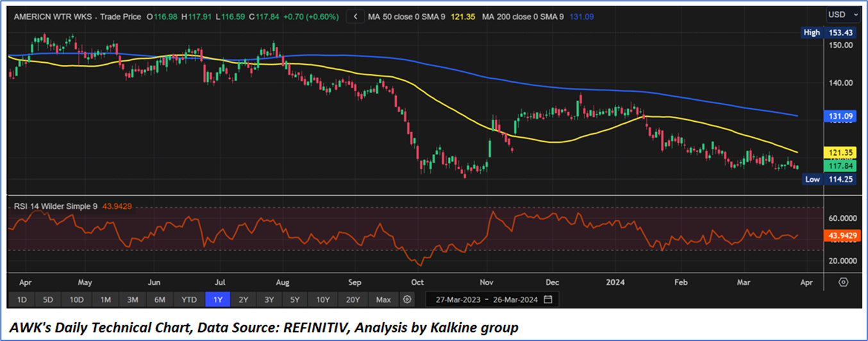Image resolution: width=868 pixels, height=341 pixels.
Task: Select the MA 200 close 0 SMA 9 indicator label
Action: point(523,17)
